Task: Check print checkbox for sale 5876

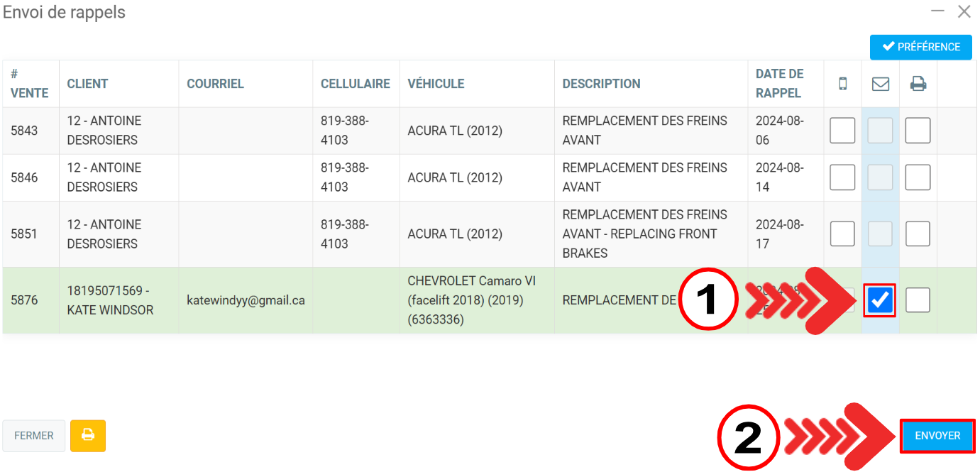Action: [918, 300]
